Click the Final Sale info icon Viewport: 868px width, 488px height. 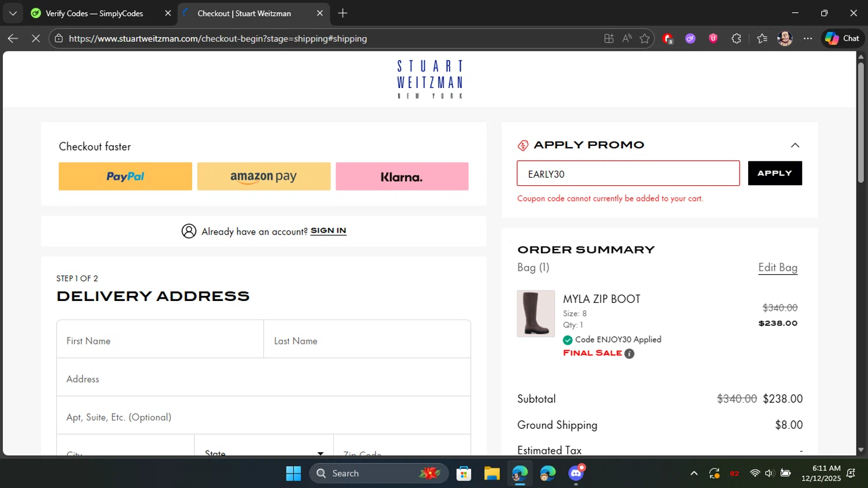tap(630, 354)
